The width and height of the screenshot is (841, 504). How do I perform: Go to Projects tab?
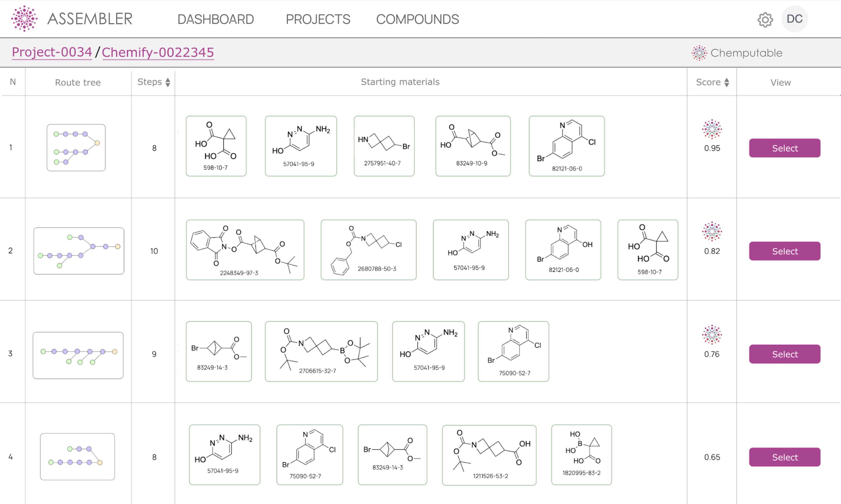[x=318, y=19]
